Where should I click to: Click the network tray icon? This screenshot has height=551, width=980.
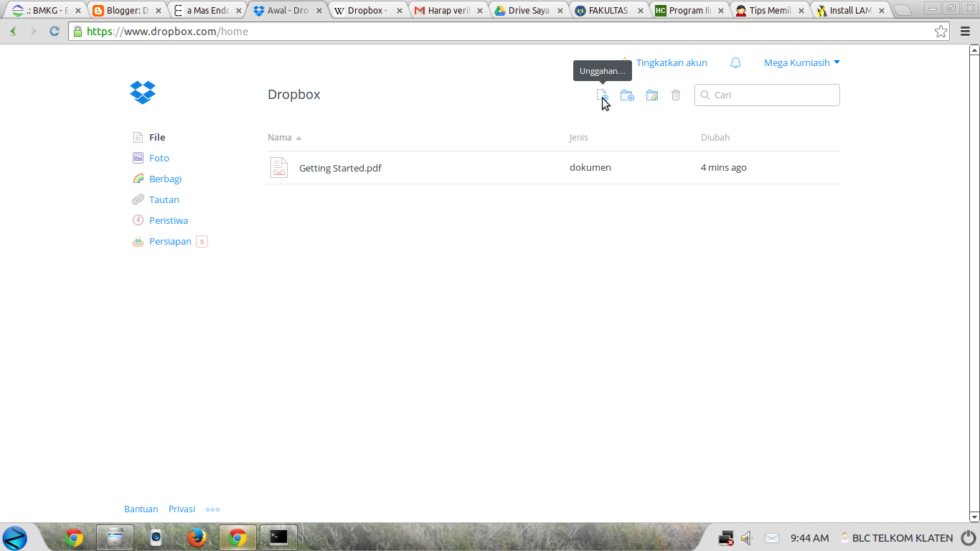pyautogui.click(x=726, y=538)
